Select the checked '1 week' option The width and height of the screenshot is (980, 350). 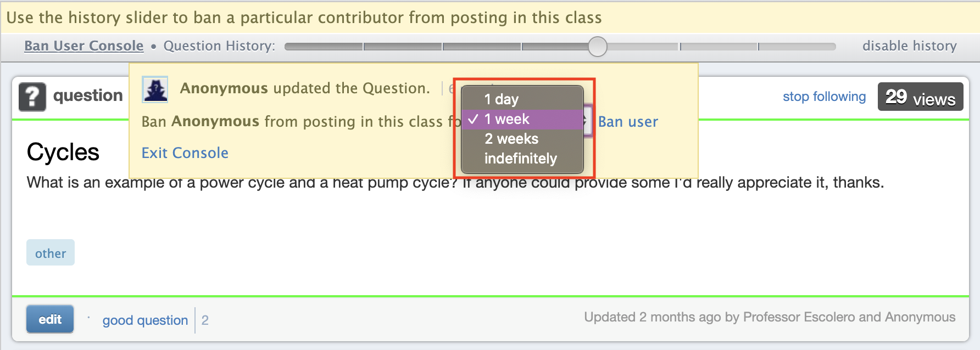tap(505, 119)
